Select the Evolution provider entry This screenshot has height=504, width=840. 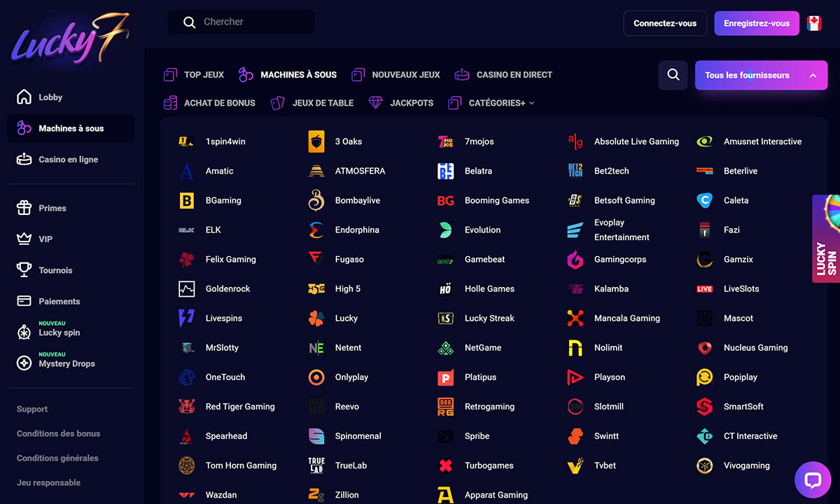click(482, 230)
